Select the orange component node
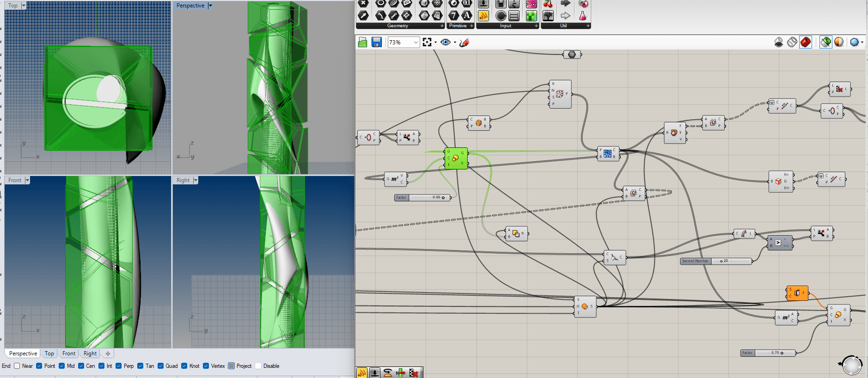 coord(797,293)
